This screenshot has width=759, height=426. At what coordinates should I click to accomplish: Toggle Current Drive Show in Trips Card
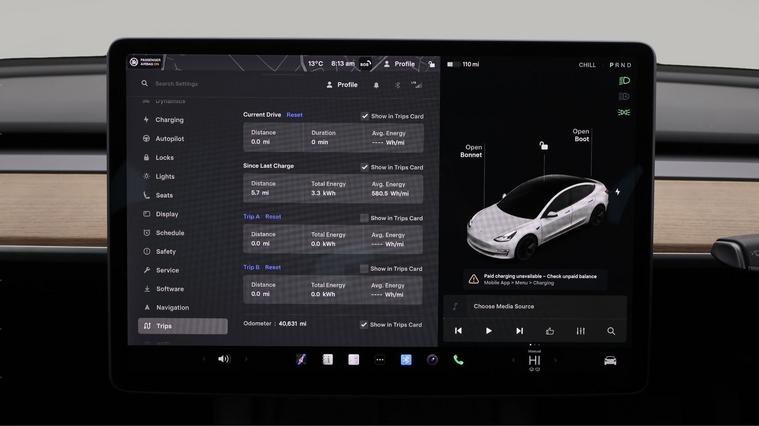(x=365, y=116)
